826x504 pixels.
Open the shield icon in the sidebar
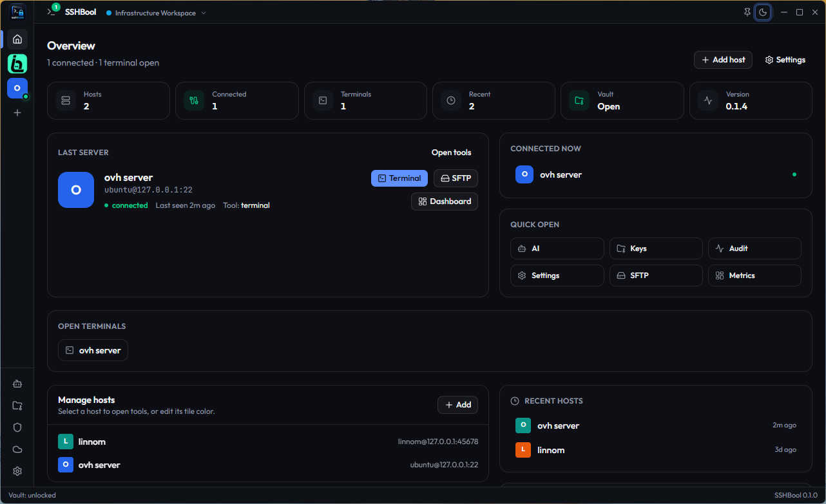(17, 427)
